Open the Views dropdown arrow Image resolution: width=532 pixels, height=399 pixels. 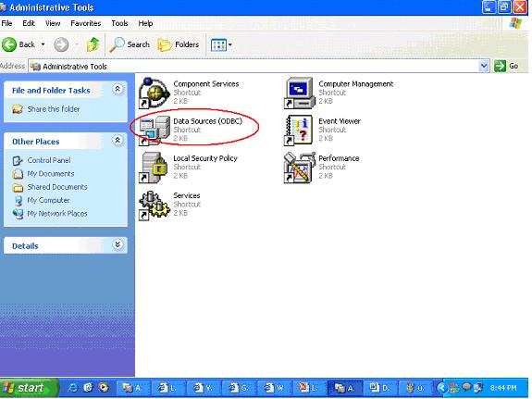click(x=230, y=44)
